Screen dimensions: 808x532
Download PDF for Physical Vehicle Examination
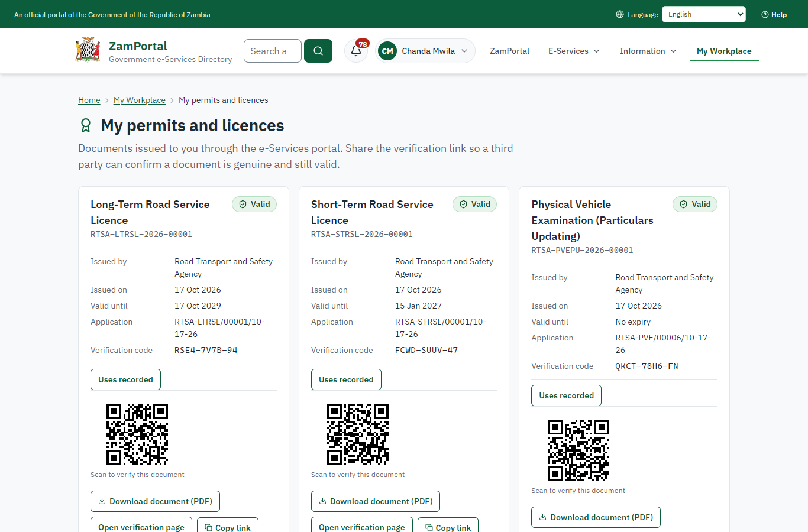click(x=596, y=517)
